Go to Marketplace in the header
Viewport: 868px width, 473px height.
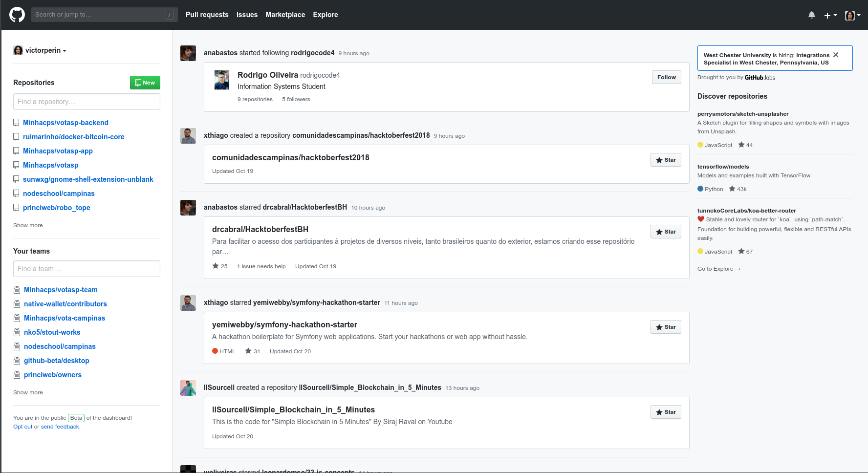click(285, 15)
